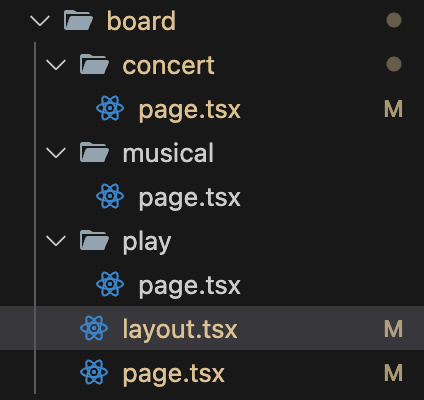424x400 pixels.
Task: Click the musical folder icon
Action: pos(94,152)
